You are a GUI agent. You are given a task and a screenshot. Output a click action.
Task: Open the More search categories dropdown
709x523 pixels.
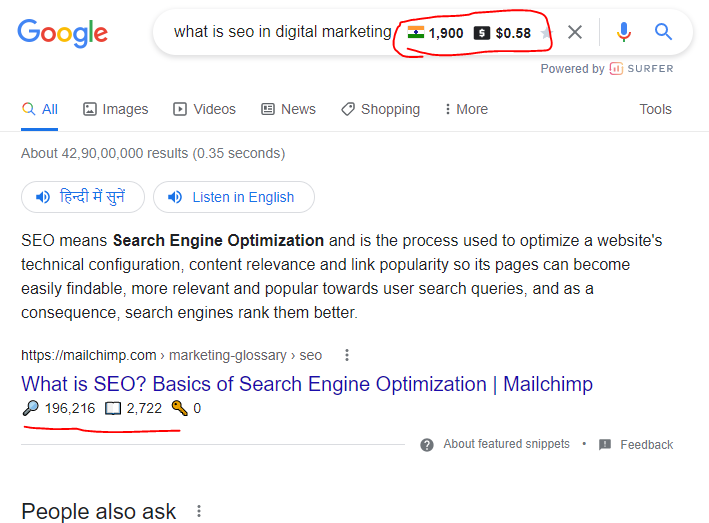[466, 109]
